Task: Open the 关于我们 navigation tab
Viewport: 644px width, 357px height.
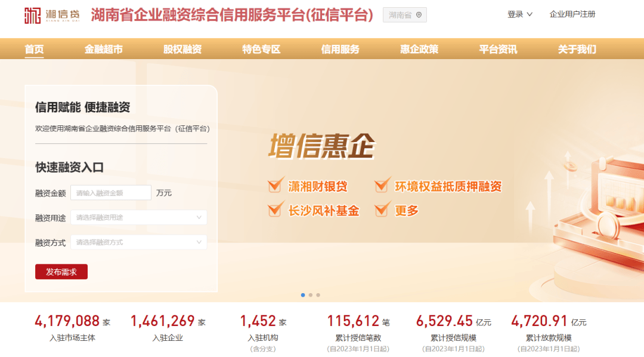Action: pyautogui.click(x=577, y=50)
